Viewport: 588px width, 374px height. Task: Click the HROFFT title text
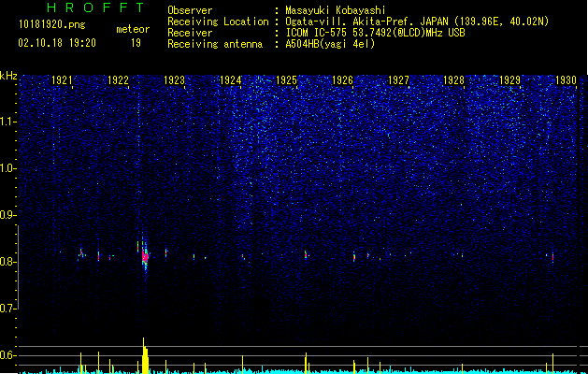(x=95, y=7)
